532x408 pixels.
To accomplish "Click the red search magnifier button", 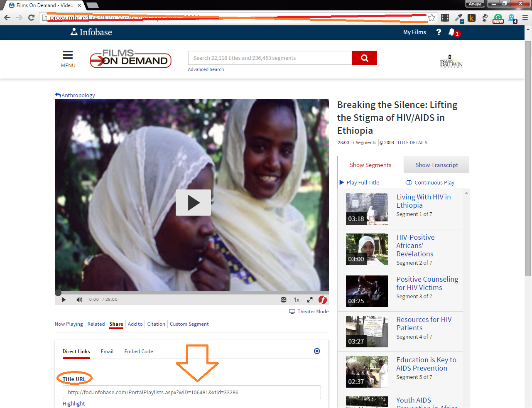I will point(365,58).
